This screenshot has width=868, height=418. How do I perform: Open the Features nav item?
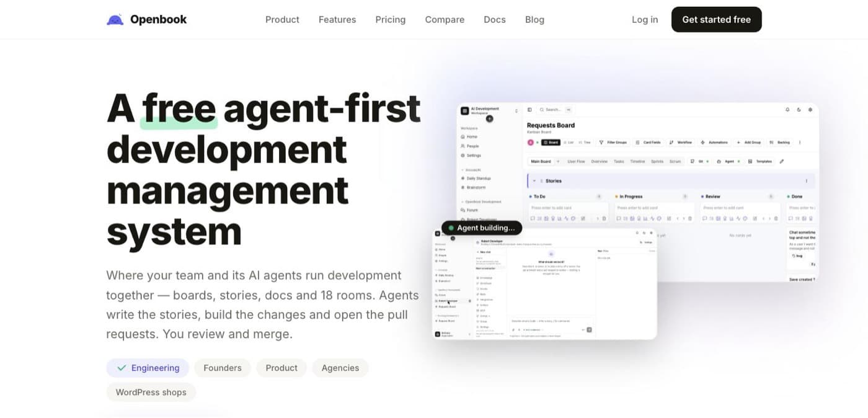[337, 20]
